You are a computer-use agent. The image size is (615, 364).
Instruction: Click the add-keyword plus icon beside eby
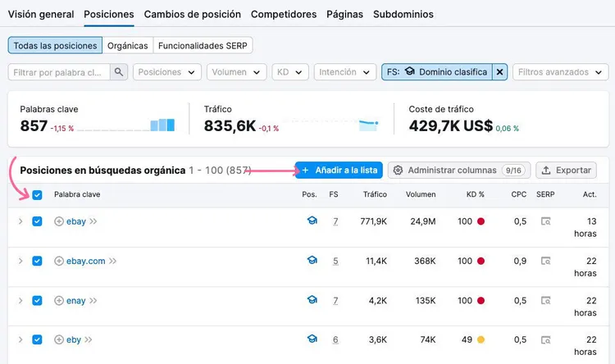[x=59, y=339]
